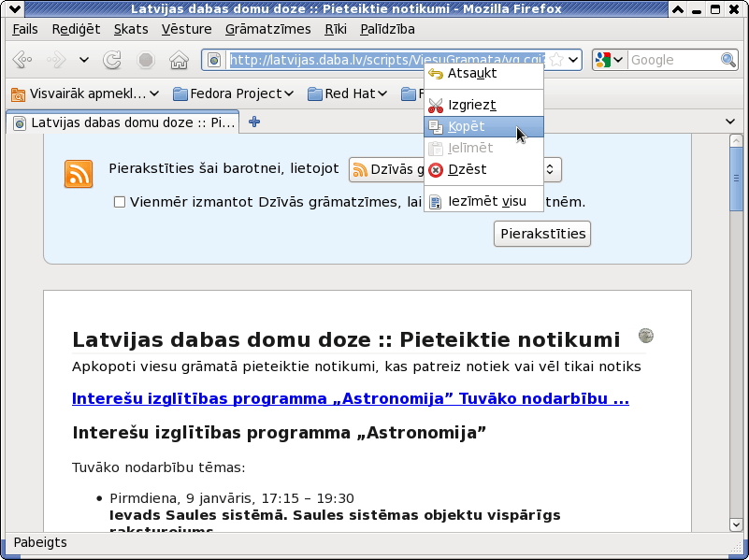Open the Visvairāk apmeklētie bookmarks folder
Viewport: 749px width, 560px height.
pyautogui.click(x=85, y=93)
